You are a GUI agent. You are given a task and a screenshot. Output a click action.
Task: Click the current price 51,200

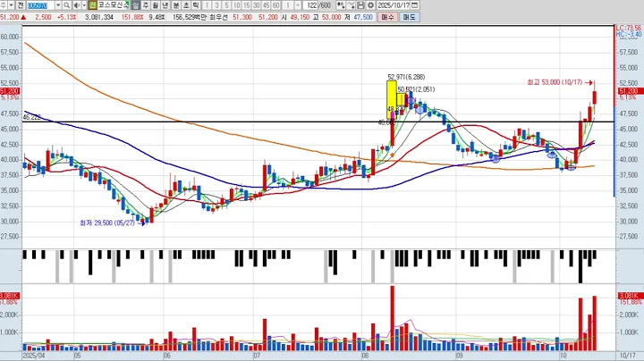coord(10,17)
